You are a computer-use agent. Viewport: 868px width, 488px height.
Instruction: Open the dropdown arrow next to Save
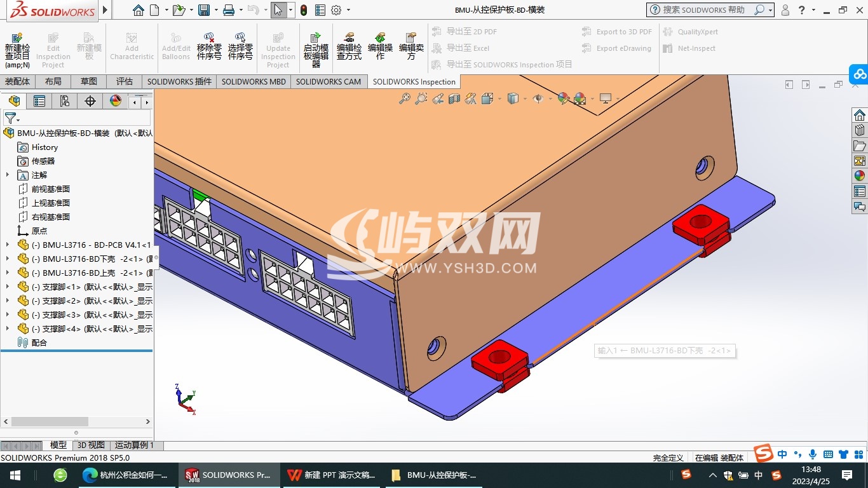pos(215,10)
